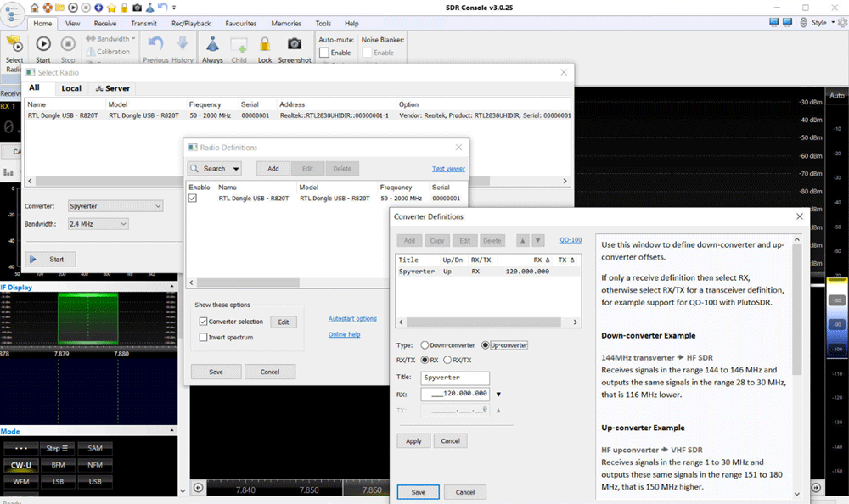Click the blue plus icon in quick access toolbar
The width and height of the screenshot is (849, 504).
(x=98, y=8)
